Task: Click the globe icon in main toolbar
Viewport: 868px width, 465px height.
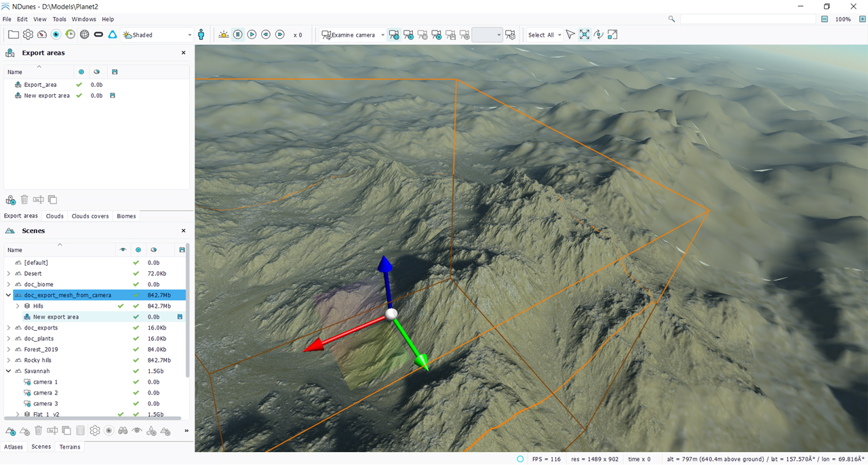Action: click(84, 35)
